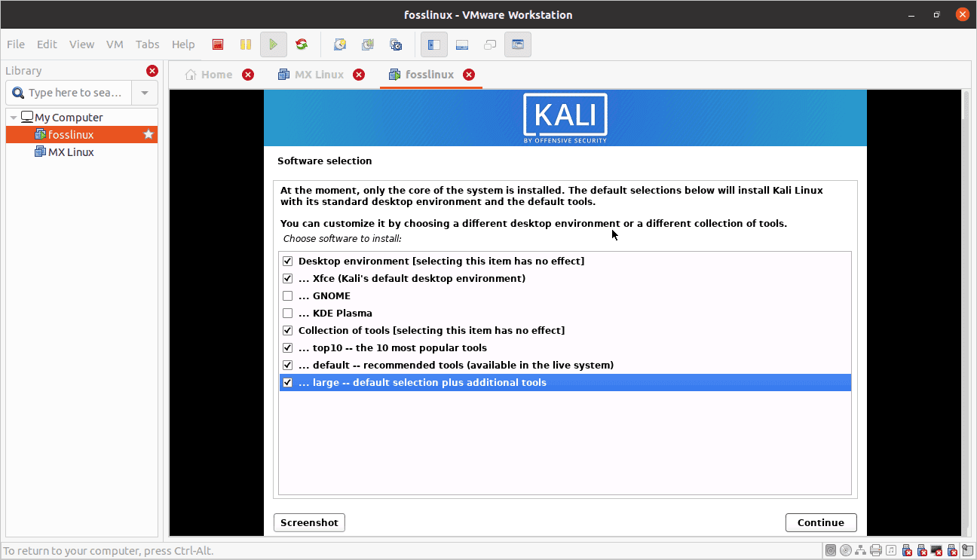Close the Home tab

[x=248, y=75]
